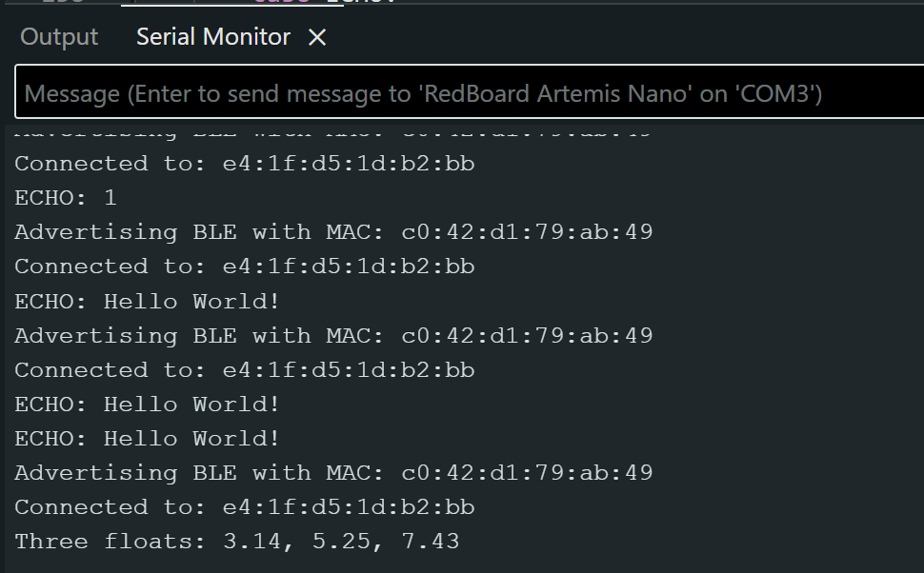Click the MAC address in the final Advertising line

tap(527, 473)
